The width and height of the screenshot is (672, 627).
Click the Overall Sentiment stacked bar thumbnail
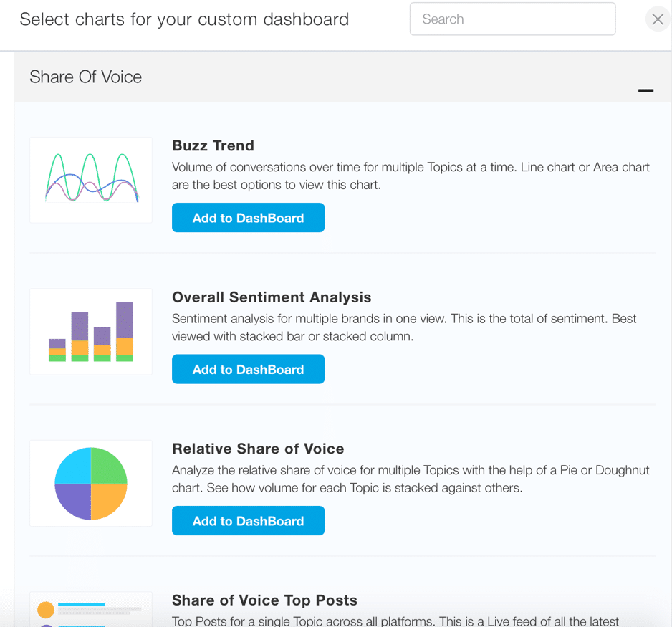91,332
